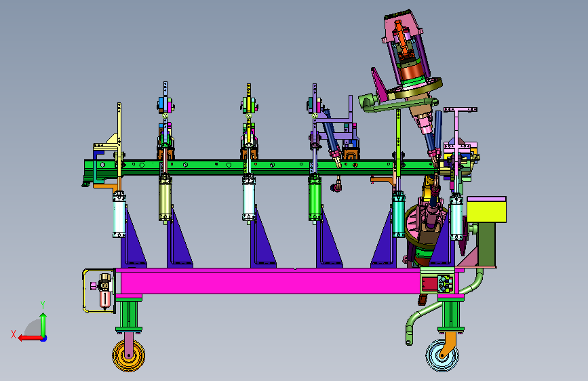Select the air filter regulator unit at left end
This screenshot has height=381, width=588.
pos(104,291)
